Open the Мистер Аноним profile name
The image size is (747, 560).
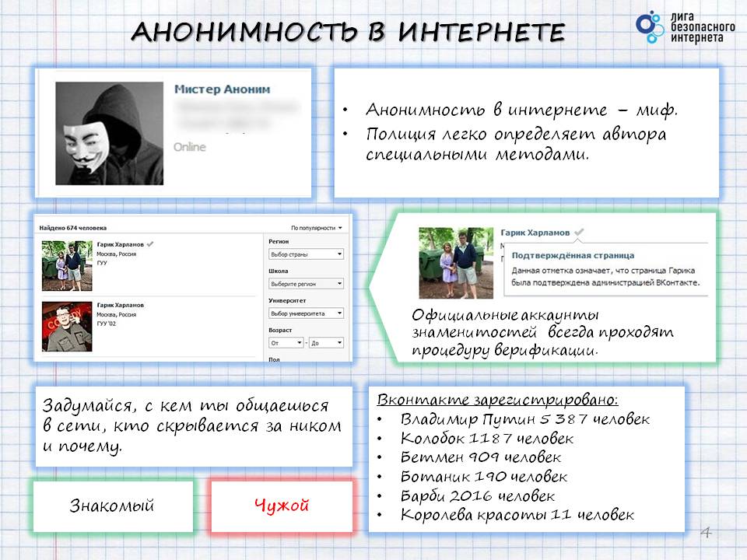[222, 89]
